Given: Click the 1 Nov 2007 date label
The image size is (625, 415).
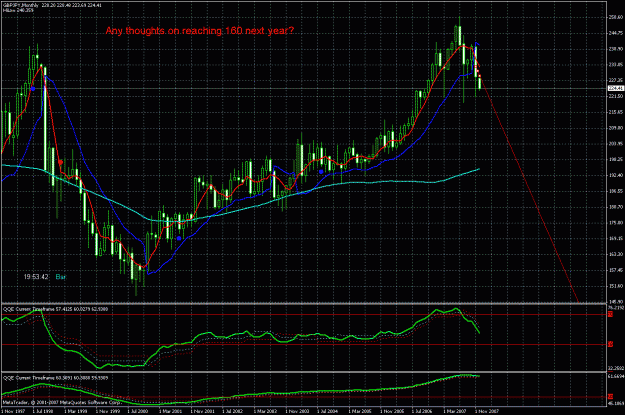Looking at the screenshot, I should pos(487,411).
